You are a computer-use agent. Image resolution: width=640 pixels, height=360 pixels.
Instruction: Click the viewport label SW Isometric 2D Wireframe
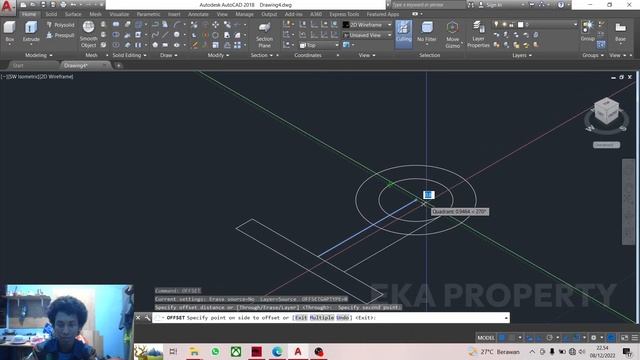tap(38, 76)
